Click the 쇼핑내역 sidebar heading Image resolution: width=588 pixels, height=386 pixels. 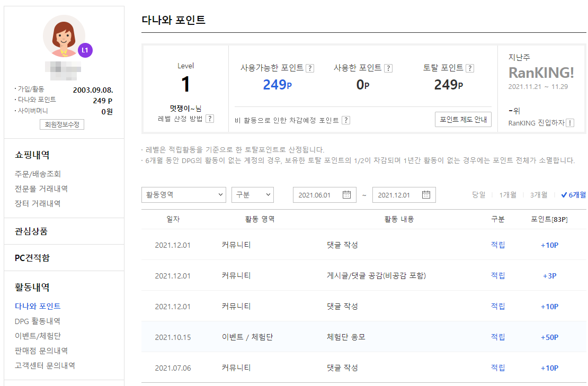(x=32, y=155)
